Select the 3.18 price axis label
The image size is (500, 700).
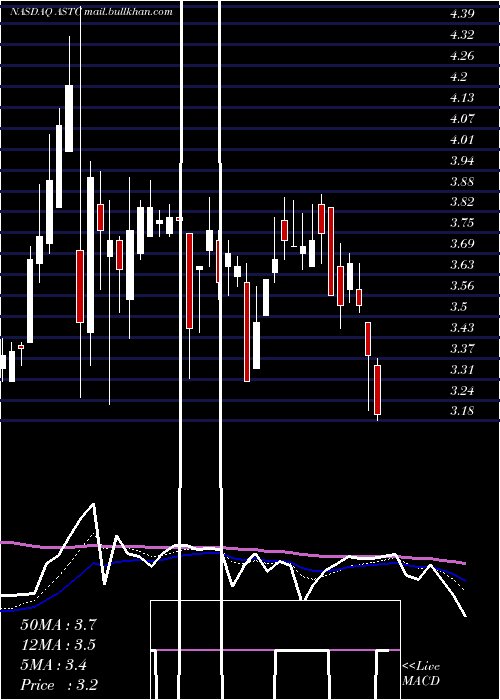click(x=462, y=411)
